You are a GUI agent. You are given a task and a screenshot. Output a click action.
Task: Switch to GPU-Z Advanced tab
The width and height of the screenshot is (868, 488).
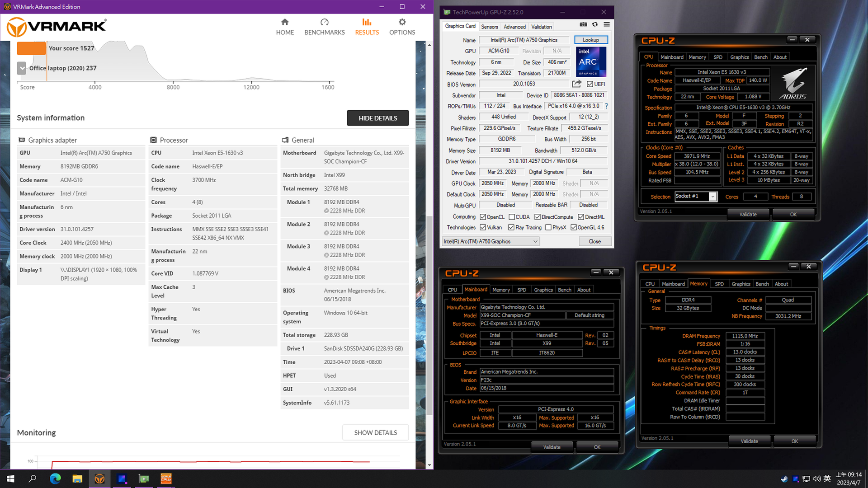point(514,27)
